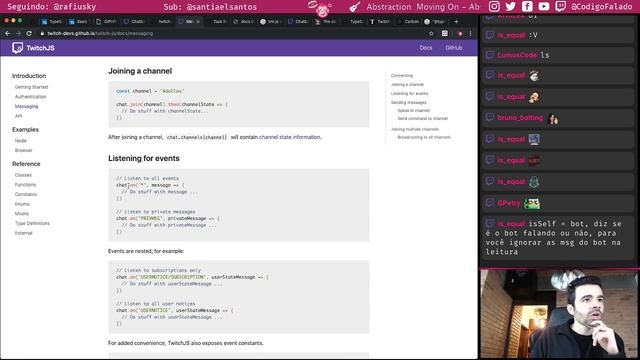Click the 'Listening for events' heading
The height and width of the screenshot is (360, 640).
(144, 158)
